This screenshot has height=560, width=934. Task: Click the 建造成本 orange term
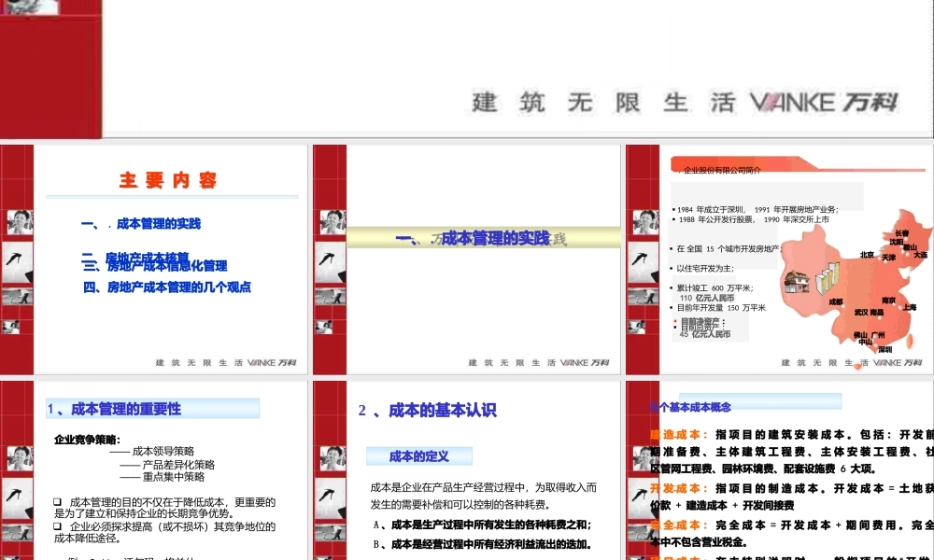(679, 435)
